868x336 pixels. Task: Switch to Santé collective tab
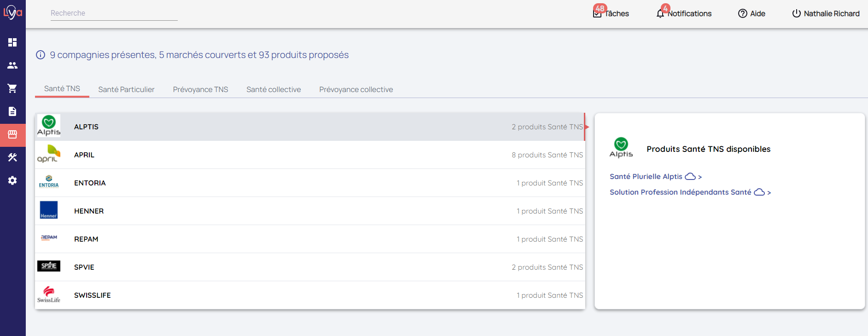274,89
